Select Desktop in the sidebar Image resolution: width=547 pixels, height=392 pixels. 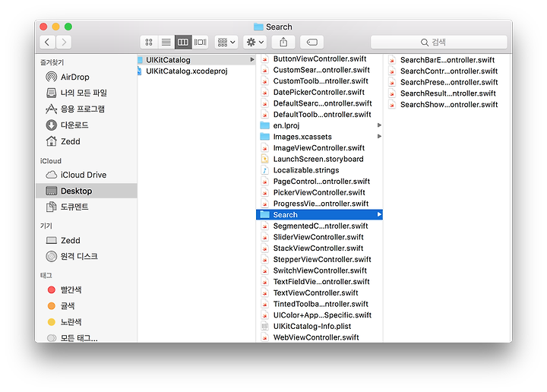86,191
